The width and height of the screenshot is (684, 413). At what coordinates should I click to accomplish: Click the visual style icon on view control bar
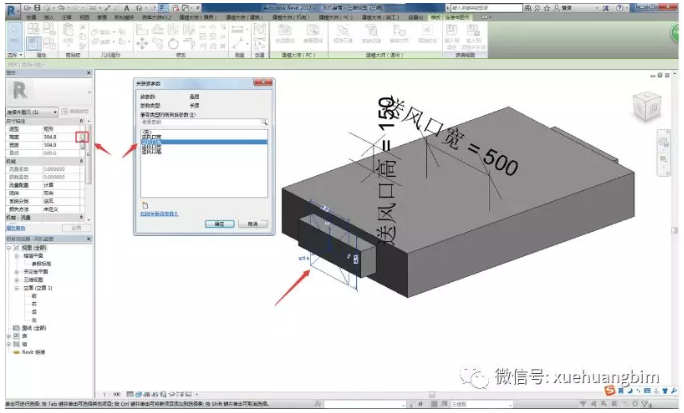click(x=138, y=394)
